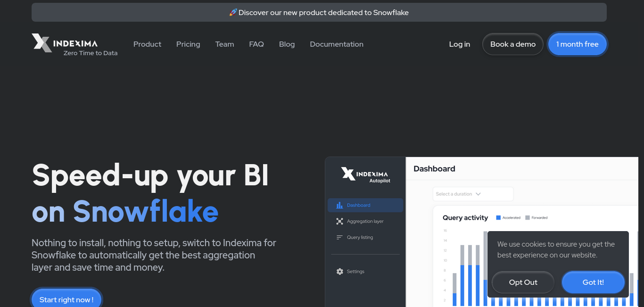
Task: Click the Dashboard bar chart icon
Action: (x=339, y=205)
